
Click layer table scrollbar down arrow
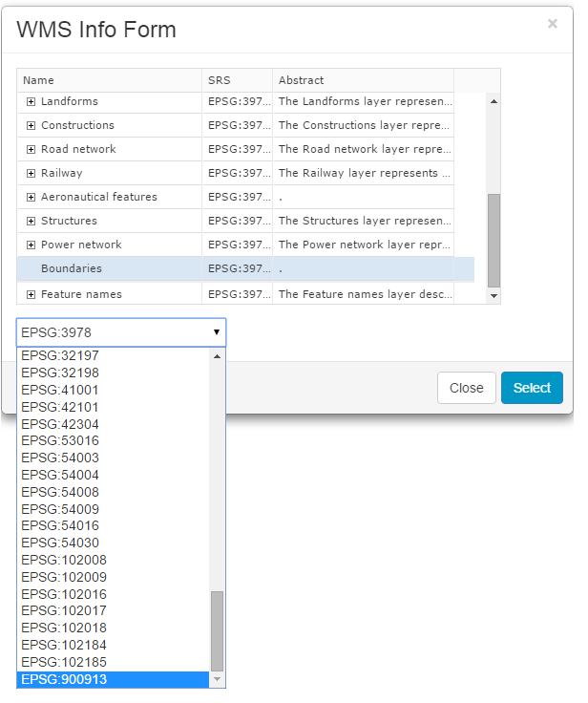point(493,296)
